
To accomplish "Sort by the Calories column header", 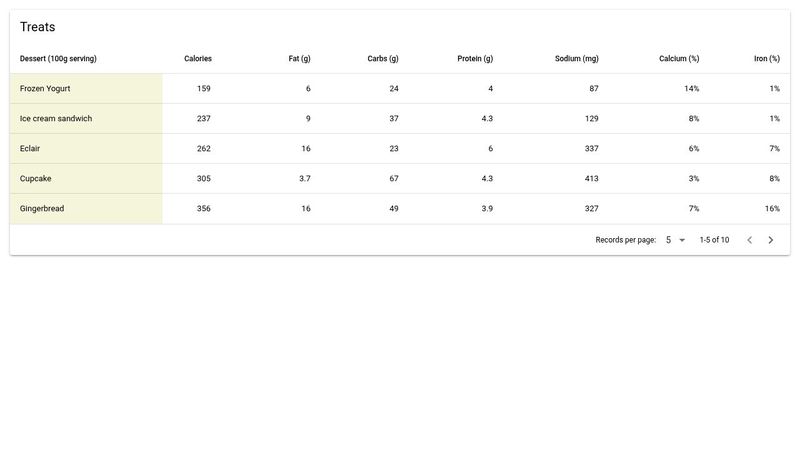I will pos(198,59).
